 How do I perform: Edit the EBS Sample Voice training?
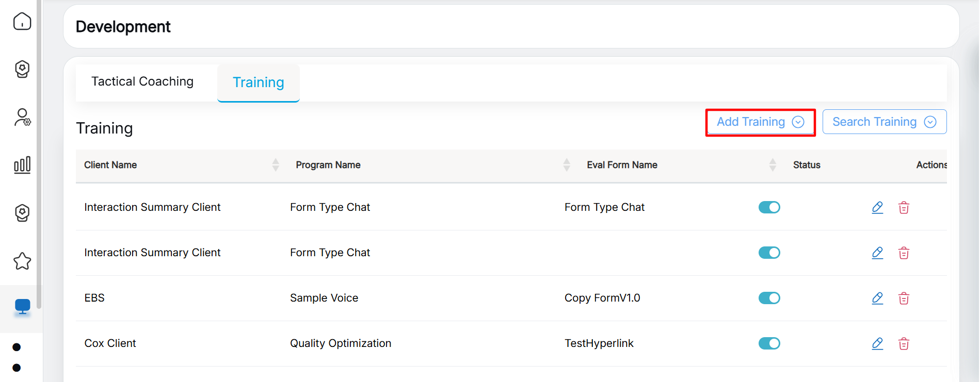tap(877, 298)
